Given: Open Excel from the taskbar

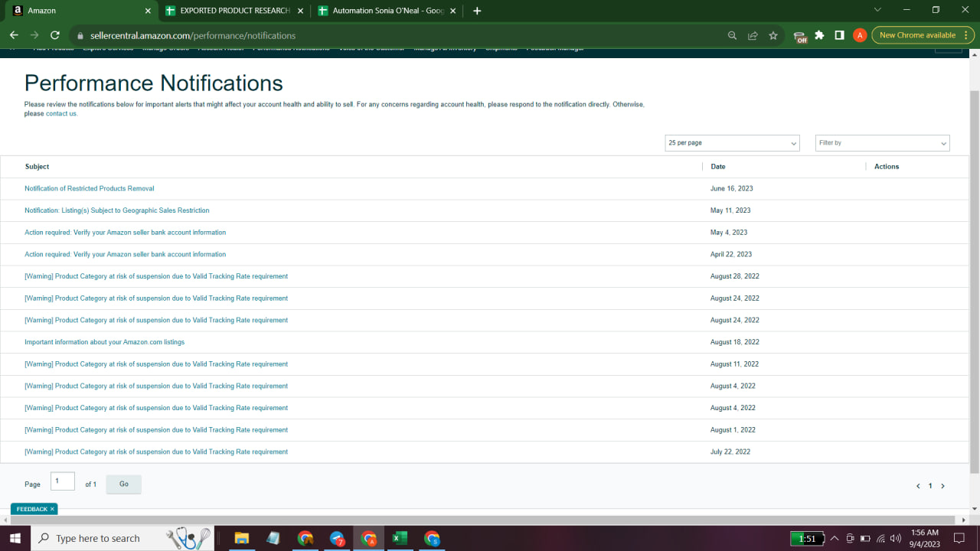Looking at the screenshot, I should coord(400,538).
